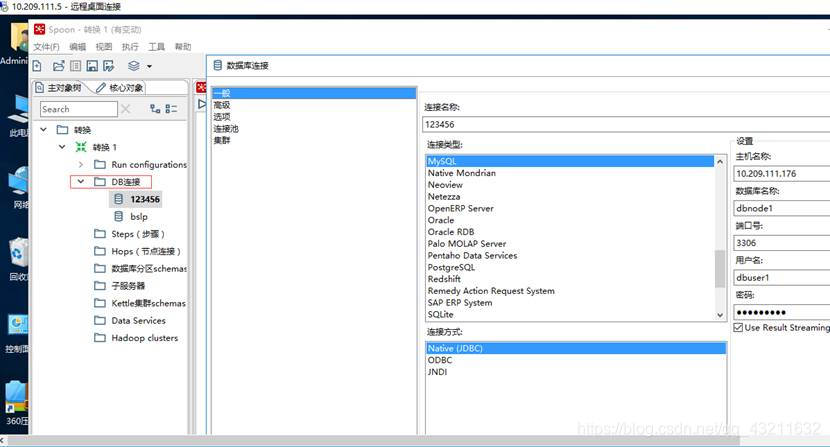Open the 帮助 menu
This screenshot has width=830, height=447.
[183, 47]
